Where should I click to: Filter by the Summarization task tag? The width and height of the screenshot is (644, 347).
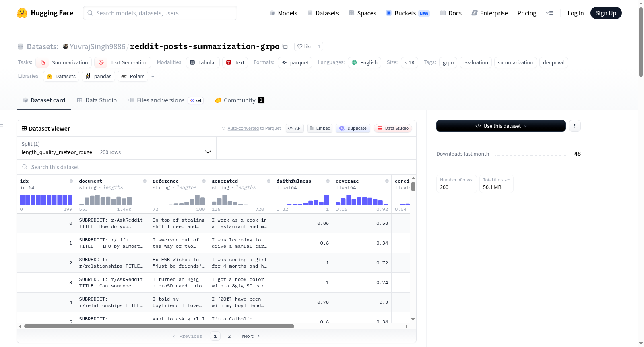click(x=64, y=62)
